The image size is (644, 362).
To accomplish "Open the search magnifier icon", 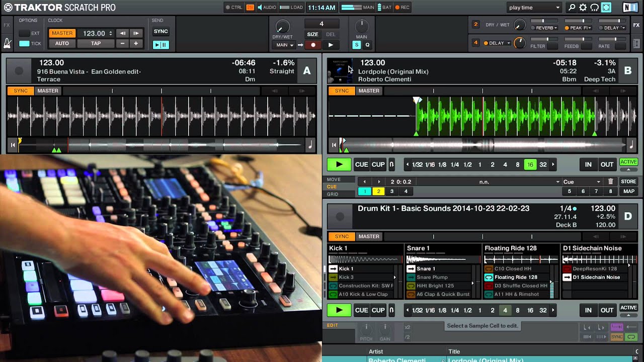I will [572, 8].
